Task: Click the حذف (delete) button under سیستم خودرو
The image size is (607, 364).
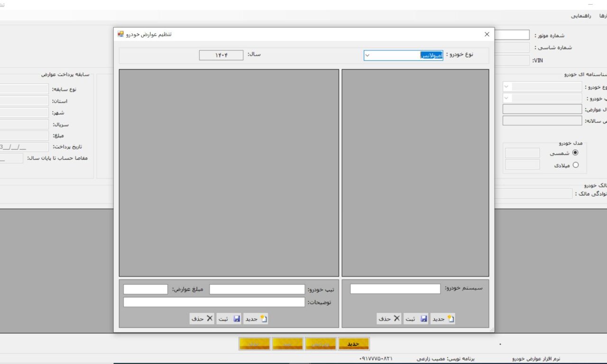Action: [x=389, y=319]
